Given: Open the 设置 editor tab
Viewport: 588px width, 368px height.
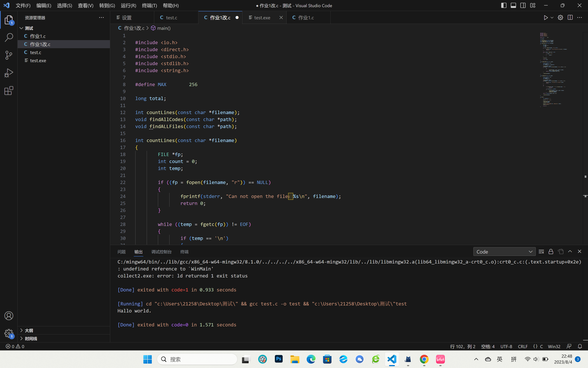Looking at the screenshot, I should (x=132, y=17).
